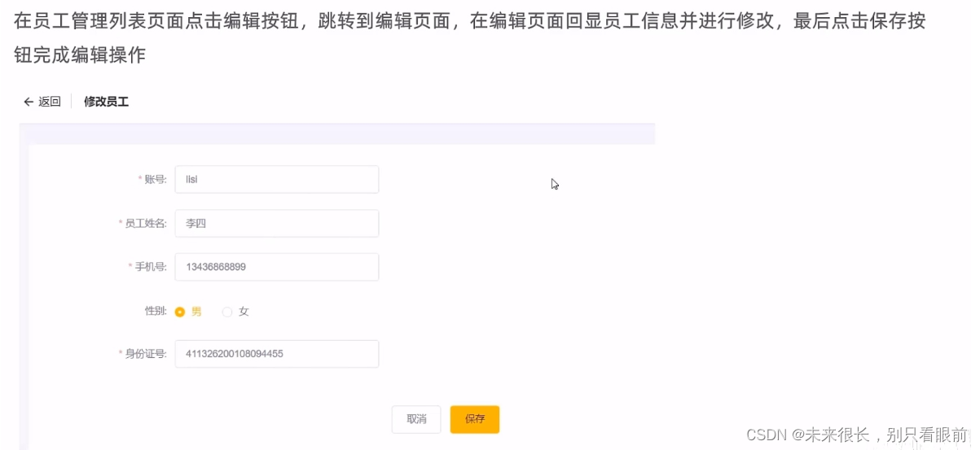This screenshot has width=980, height=450.
Task: Click the 手机号 input field with 13436868899
Action: tap(277, 267)
